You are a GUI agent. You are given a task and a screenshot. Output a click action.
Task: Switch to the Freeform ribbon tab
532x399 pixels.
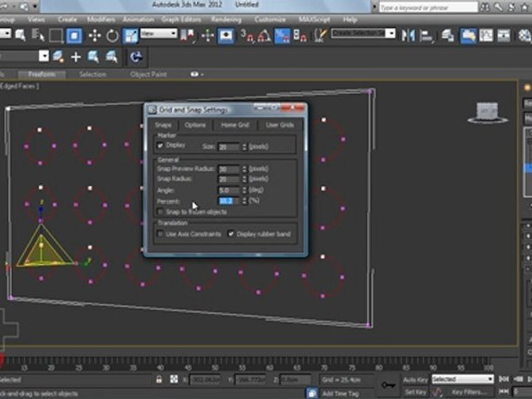(42, 74)
